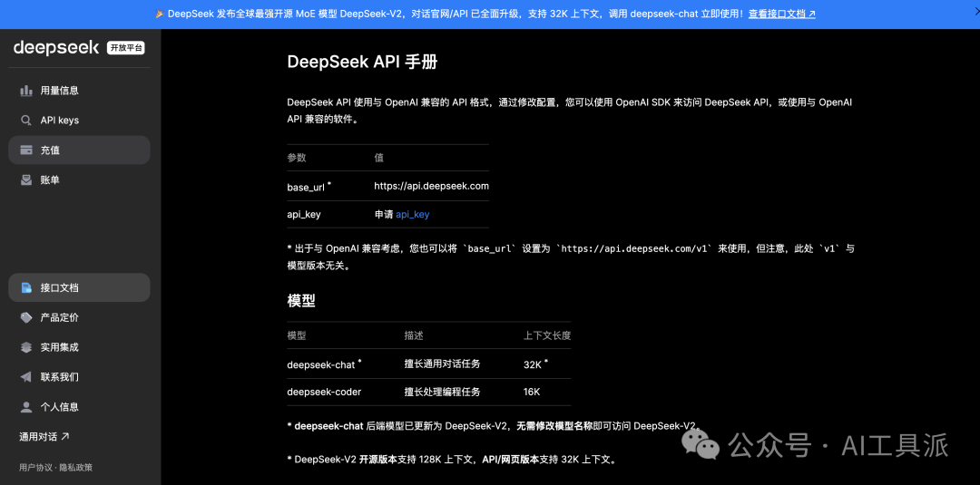980x485 pixels.
Task: Click the card icon beside 充值
Action: tap(26, 150)
